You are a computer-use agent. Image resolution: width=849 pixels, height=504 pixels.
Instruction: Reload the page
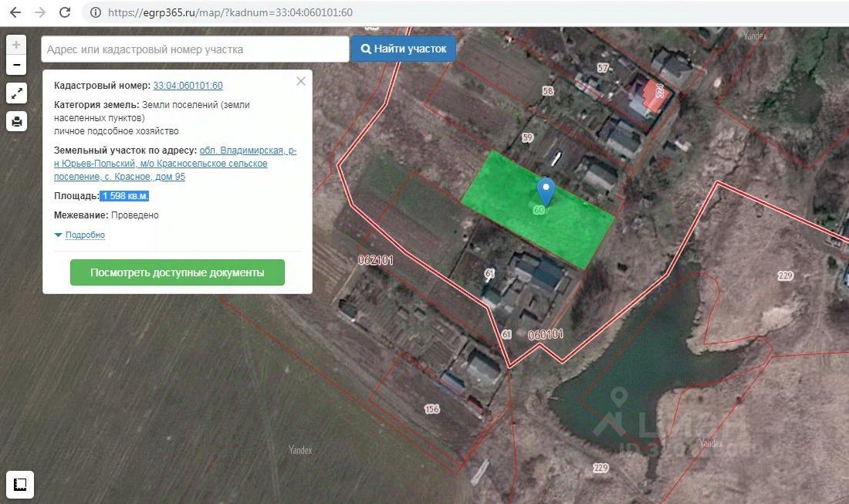[x=65, y=12]
